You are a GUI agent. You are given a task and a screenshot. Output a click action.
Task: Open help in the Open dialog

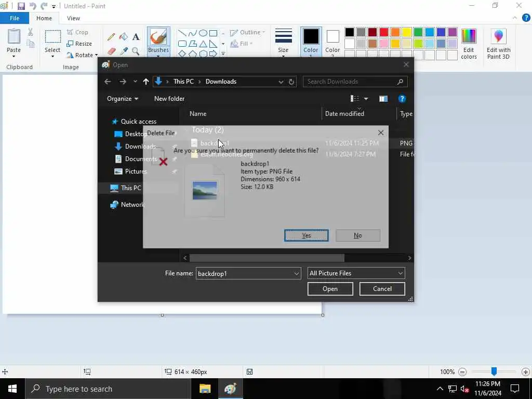[x=402, y=99]
